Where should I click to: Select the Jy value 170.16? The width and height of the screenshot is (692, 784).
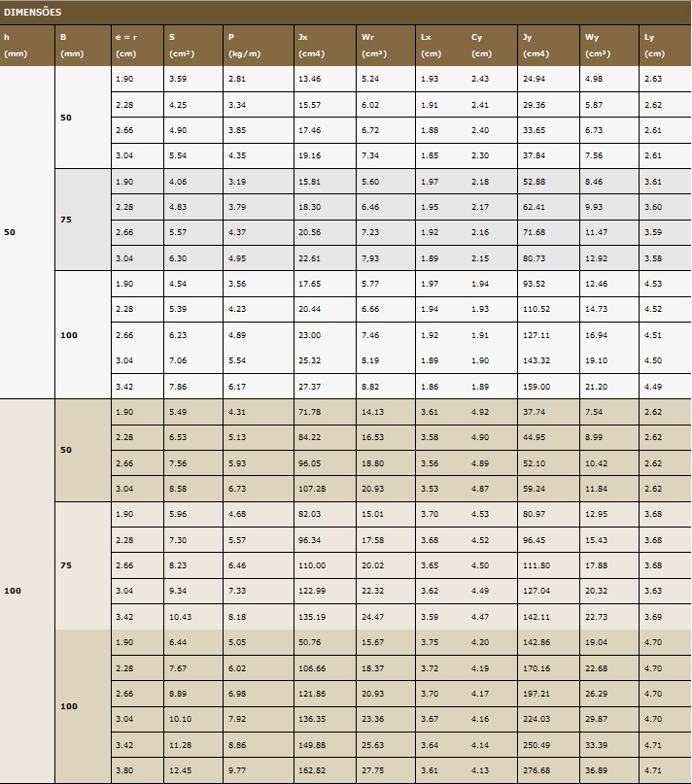[536, 668]
